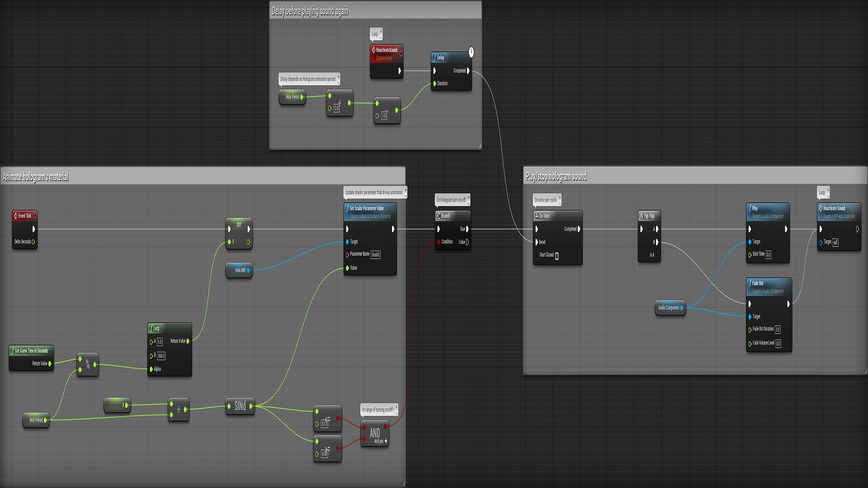Click the f icon on the Play node

[751, 208]
